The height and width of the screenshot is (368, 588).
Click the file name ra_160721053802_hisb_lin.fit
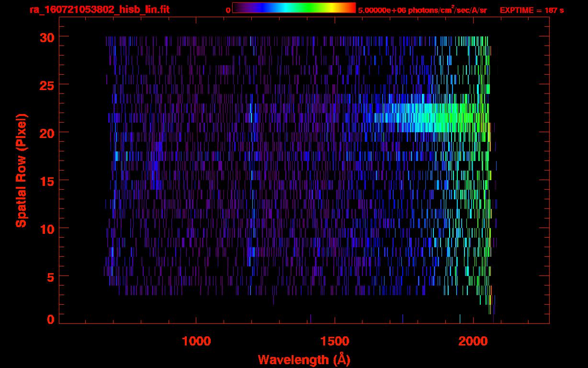tap(99, 10)
